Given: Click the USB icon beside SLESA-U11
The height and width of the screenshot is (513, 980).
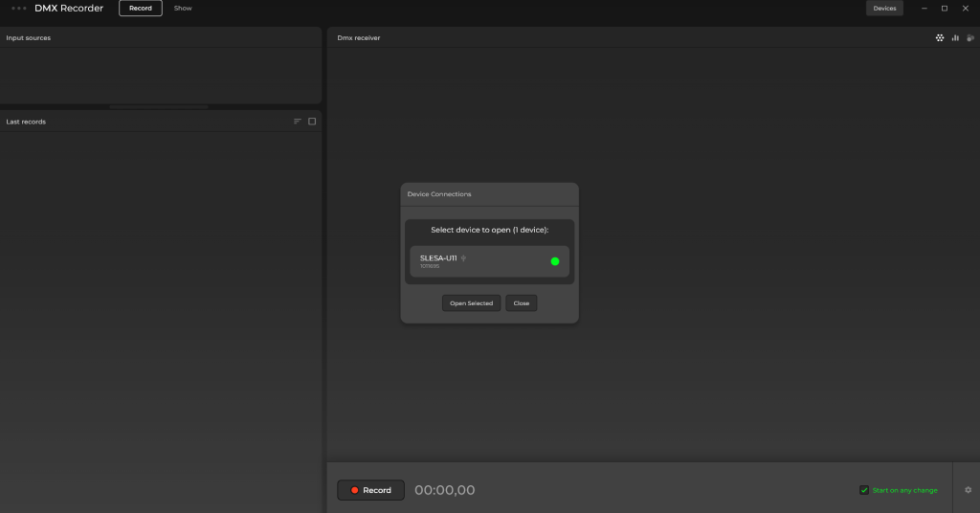Looking at the screenshot, I should [x=463, y=257].
